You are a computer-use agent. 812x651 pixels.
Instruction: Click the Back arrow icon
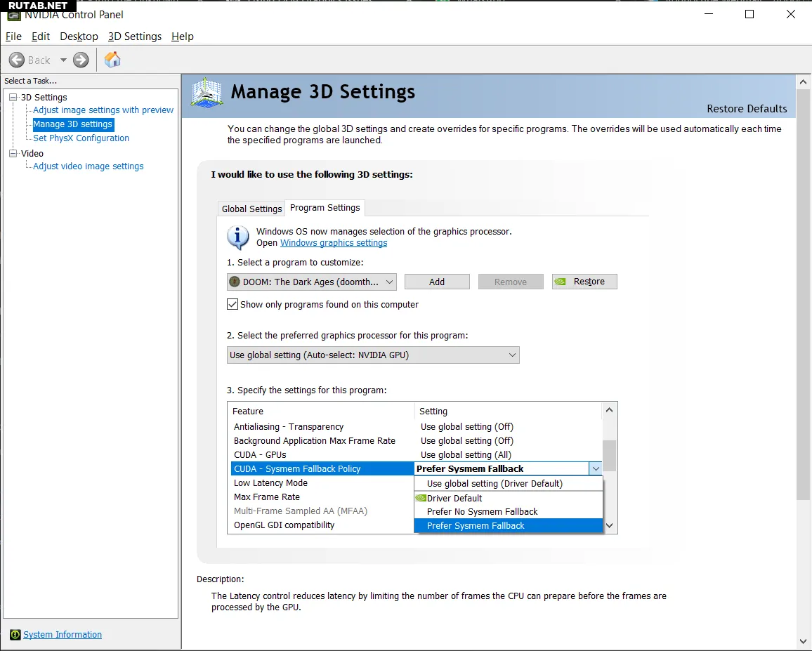[17, 60]
